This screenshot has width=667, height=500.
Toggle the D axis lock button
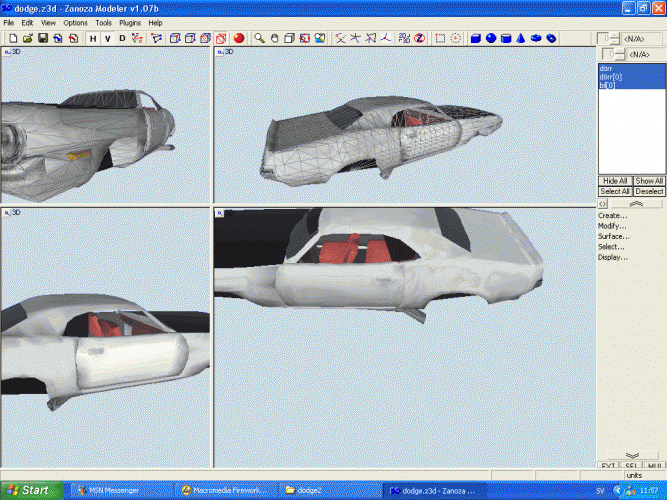coord(123,38)
